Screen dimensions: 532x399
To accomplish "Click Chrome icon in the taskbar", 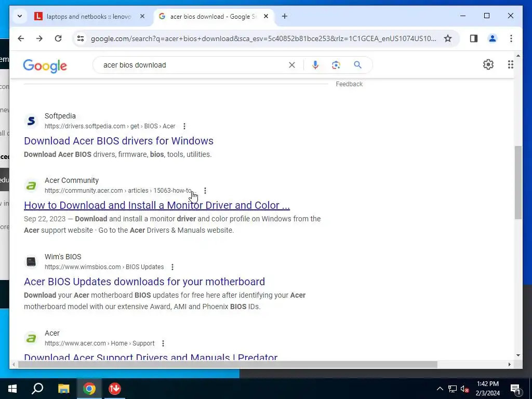I will tap(89, 389).
